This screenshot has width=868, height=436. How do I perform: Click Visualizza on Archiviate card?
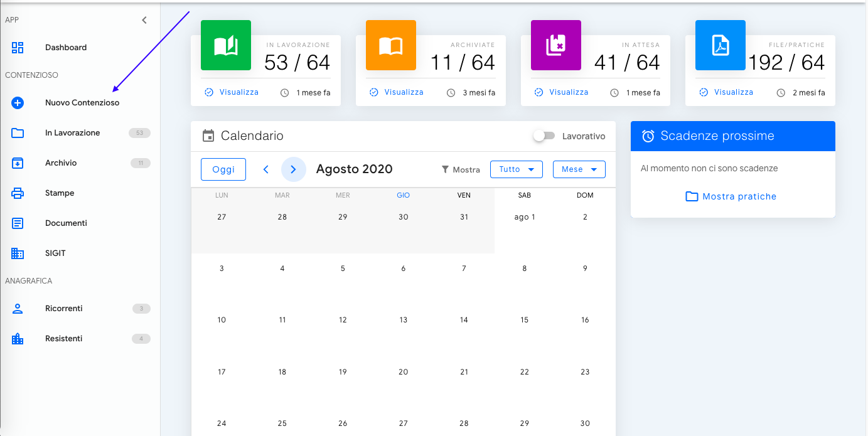397,92
